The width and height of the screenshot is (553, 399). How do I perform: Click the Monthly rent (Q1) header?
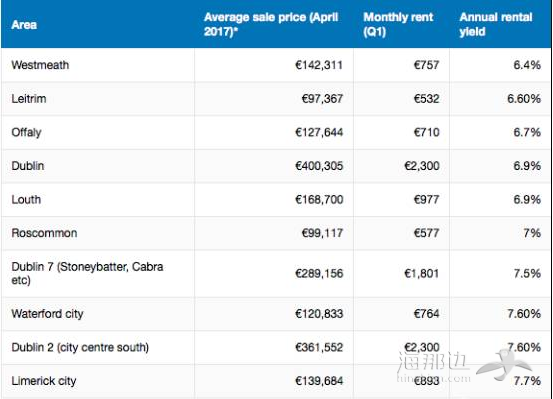tap(398, 24)
